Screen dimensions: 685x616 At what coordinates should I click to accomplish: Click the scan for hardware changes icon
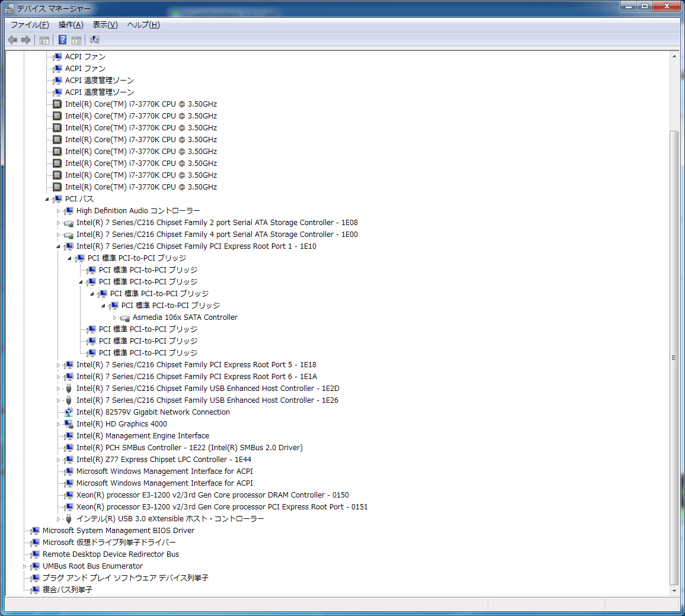[95, 40]
